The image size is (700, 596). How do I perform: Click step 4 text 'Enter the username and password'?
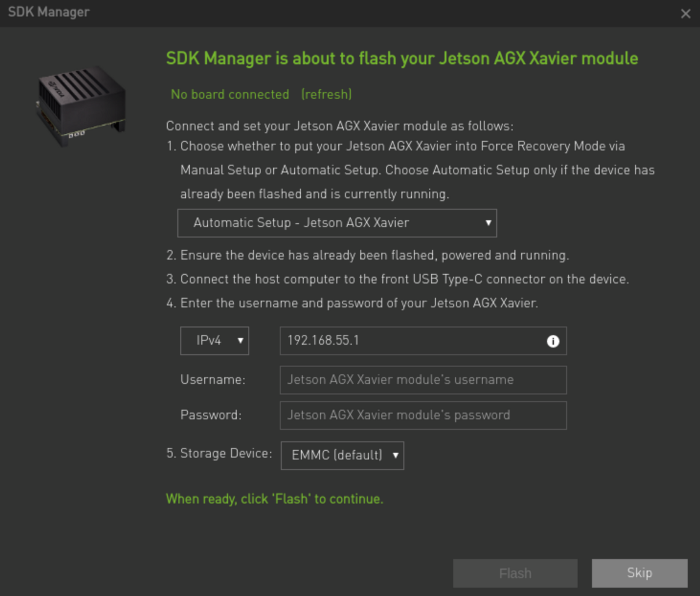(352, 303)
